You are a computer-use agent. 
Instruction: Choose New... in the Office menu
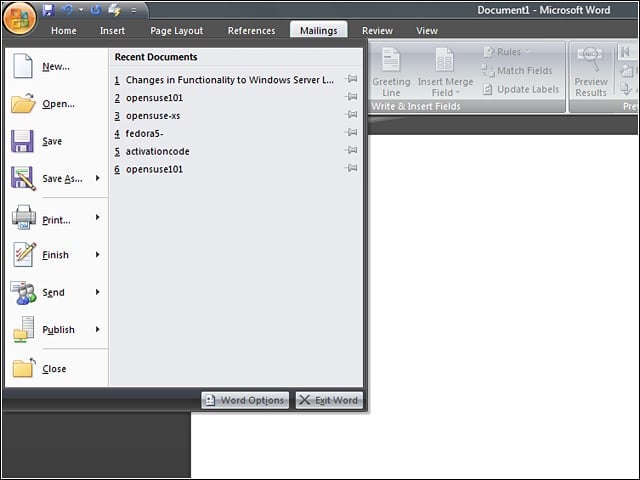pyautogui.click(x=56, y=66)
